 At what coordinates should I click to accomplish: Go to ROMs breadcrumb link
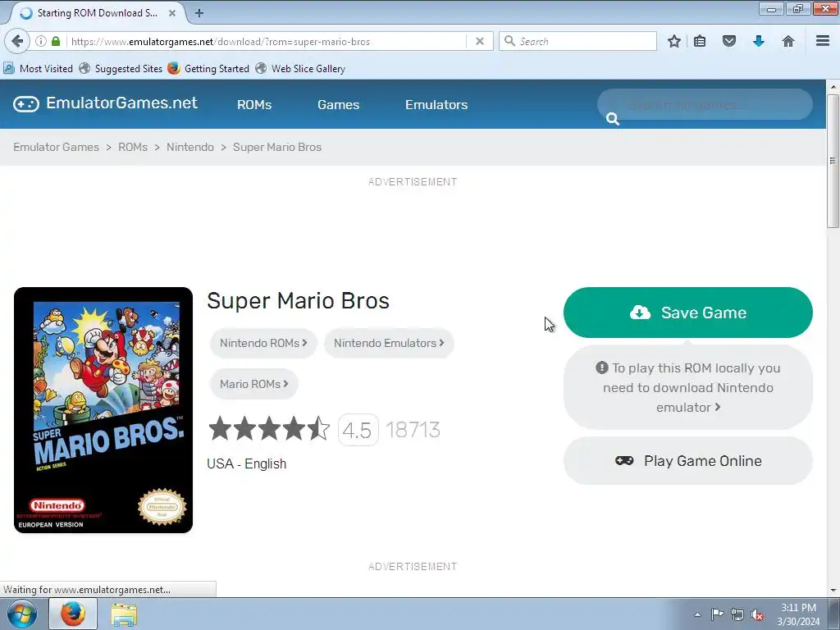click(x=133, y=147)
